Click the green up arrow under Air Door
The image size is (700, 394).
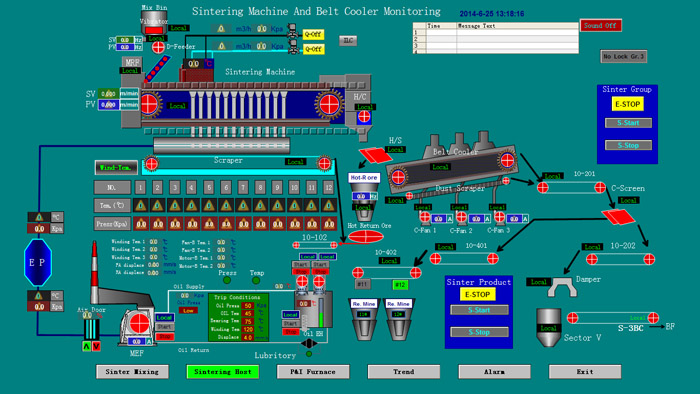click(87, 346)
